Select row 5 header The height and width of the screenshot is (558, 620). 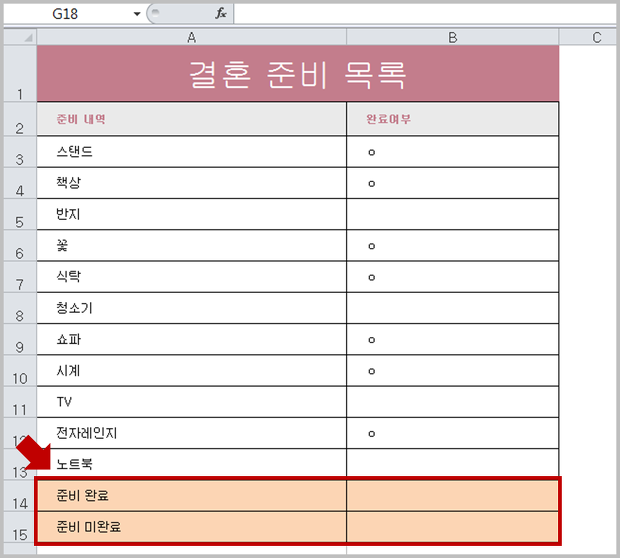pyautogui.click(x=20, y=214)
